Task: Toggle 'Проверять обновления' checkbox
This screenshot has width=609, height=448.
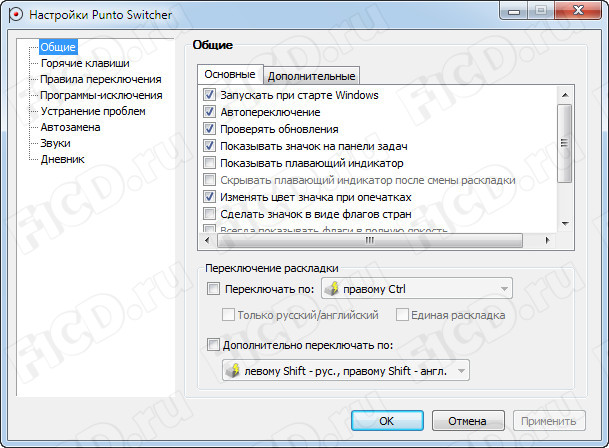Action: point(209,129)
